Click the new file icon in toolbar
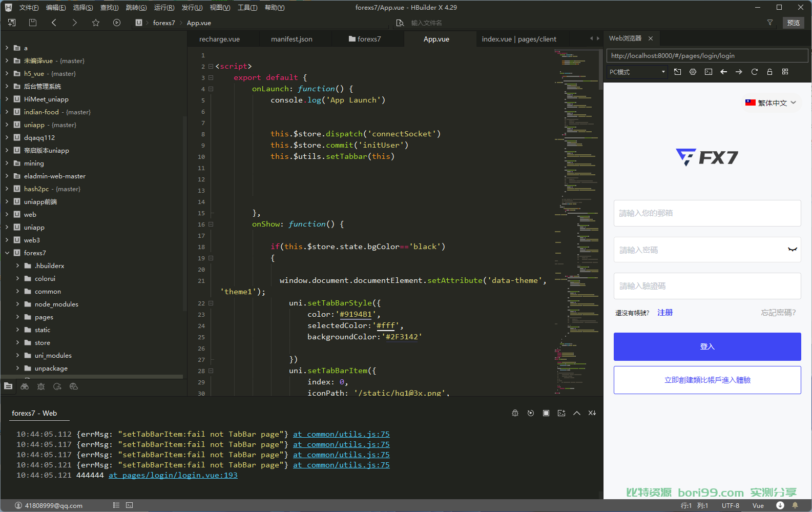812x512 pixels. click(12, 23)
